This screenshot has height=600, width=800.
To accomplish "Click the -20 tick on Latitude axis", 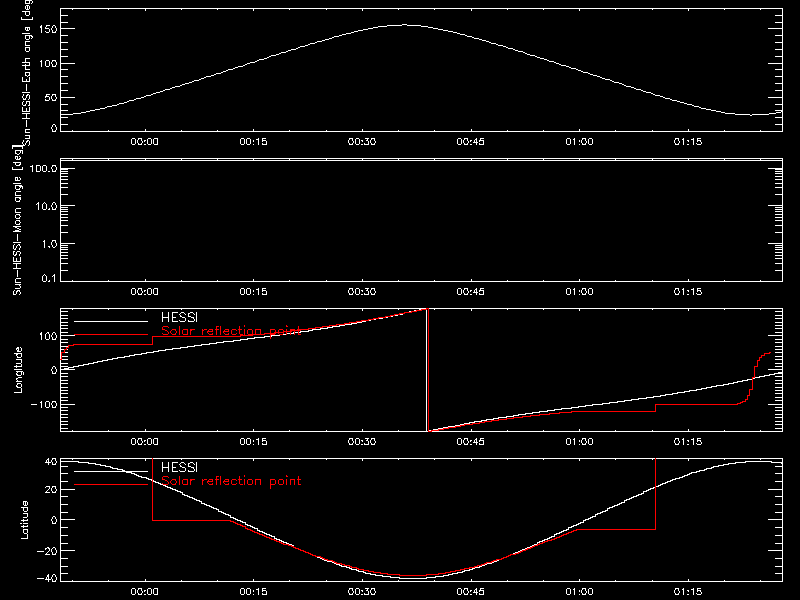I will (x=47, y=551).
